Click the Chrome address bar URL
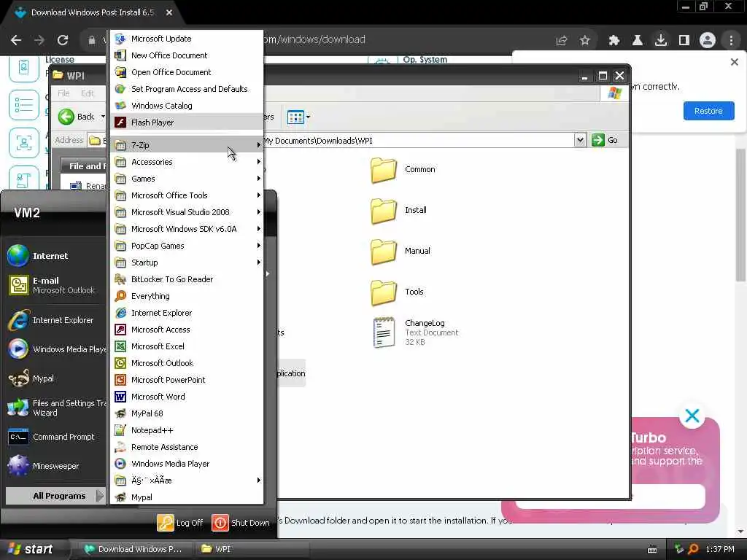The width and height of the screenshot is (747, 560). click(314, 39)
